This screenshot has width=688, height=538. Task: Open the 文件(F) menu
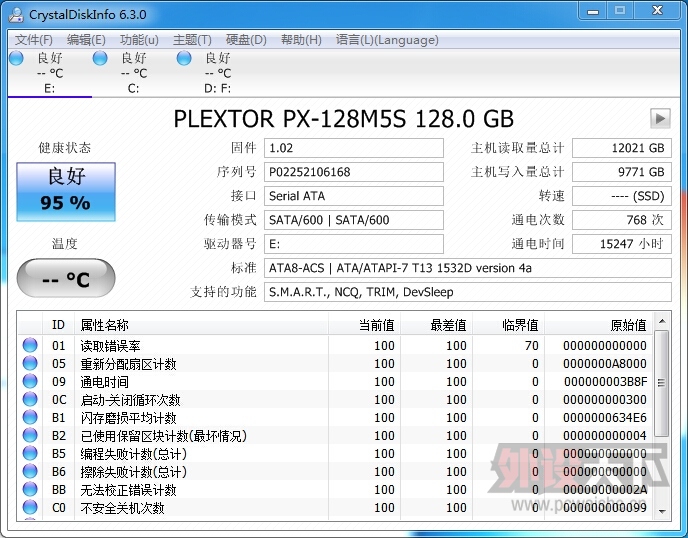[34, 40]
